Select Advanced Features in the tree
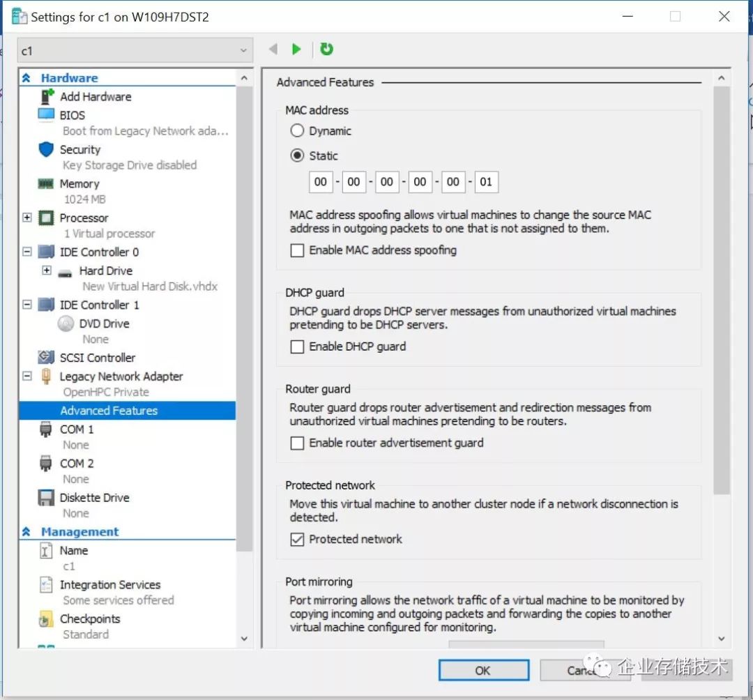The image size is (753, 700). 109,411
